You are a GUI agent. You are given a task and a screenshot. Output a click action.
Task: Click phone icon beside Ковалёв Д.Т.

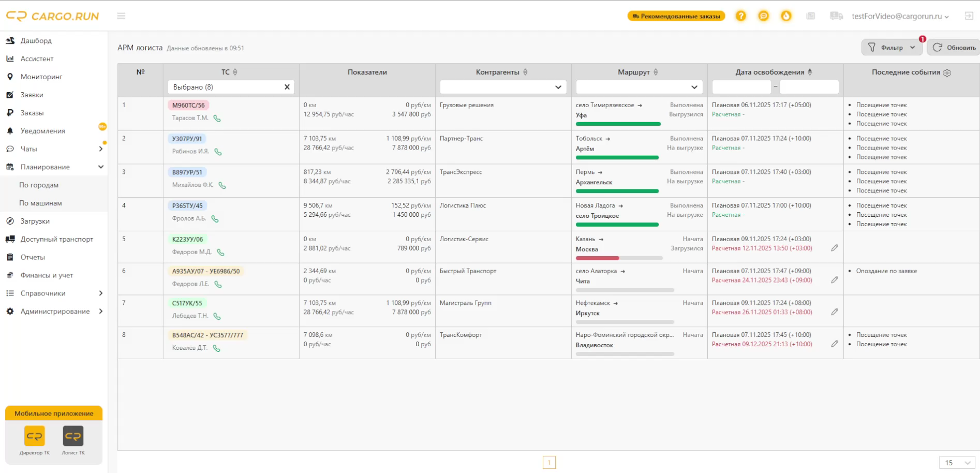217,348
